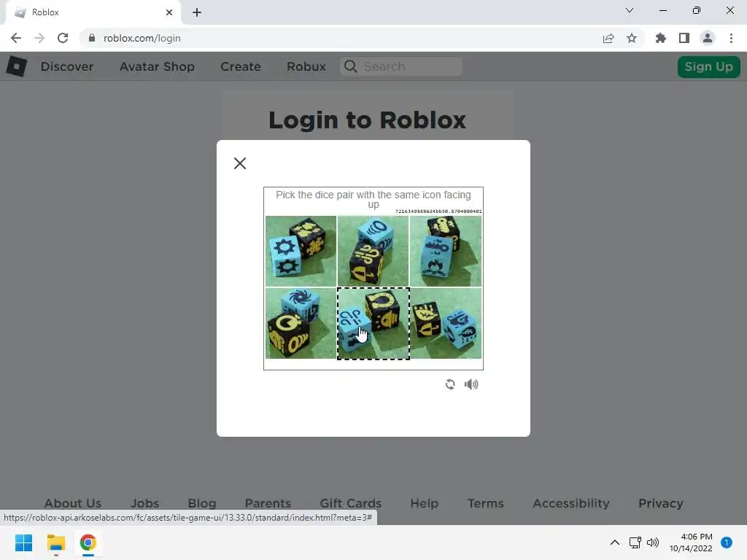Click the Chrome taskbar icon
The image size is (747, 560).
click(x=88, y=542)
